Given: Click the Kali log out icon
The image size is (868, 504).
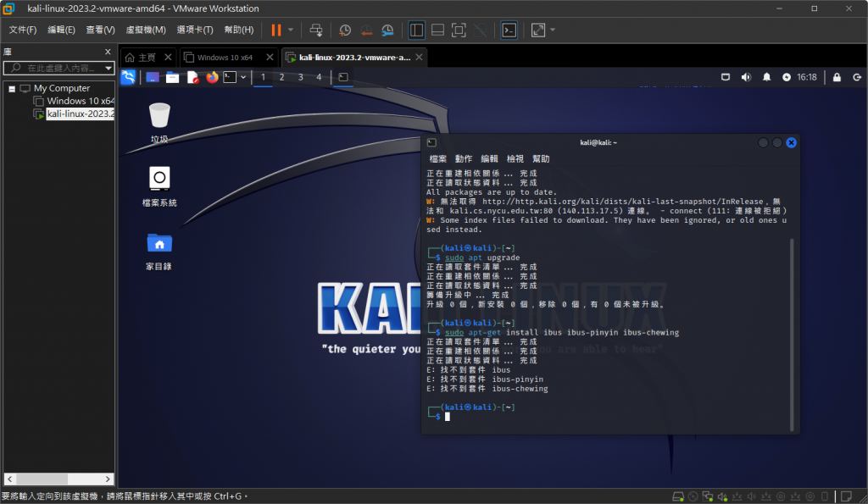Looking at the screenshot, I should [857, 77].
